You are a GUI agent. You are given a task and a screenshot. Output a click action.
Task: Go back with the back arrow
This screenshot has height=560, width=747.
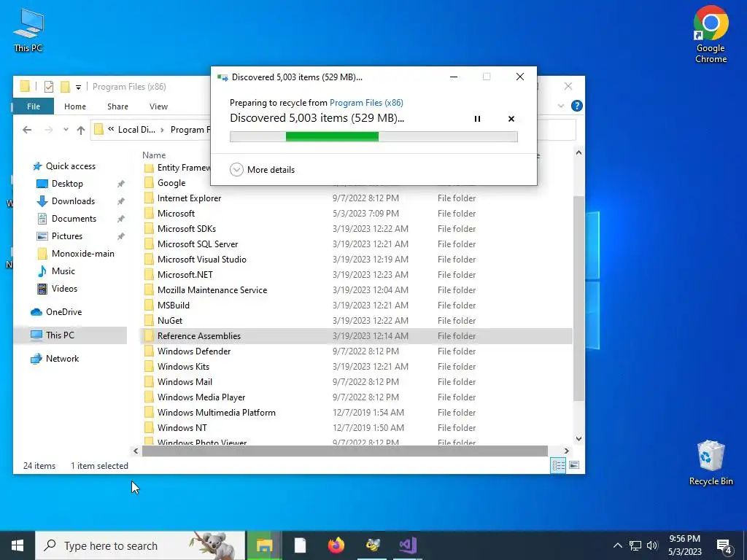tap(27, 130)
